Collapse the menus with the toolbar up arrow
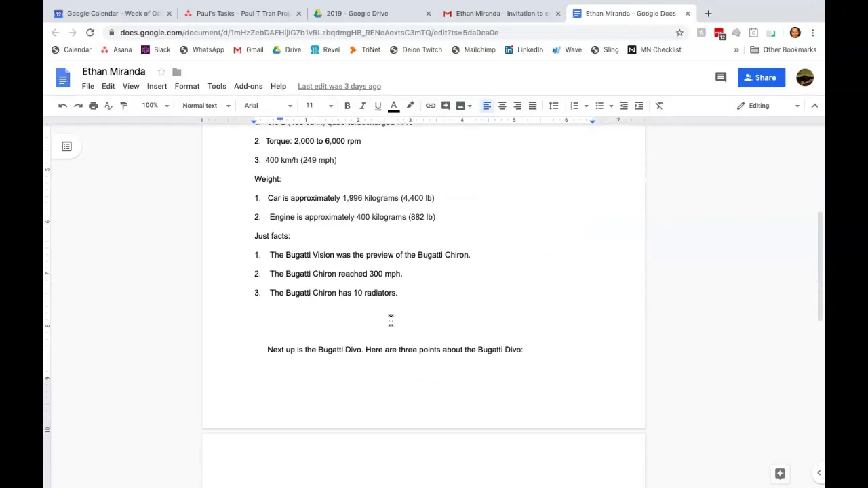The height and width of the screenshot is (488, 868). pyautogui.click(x=814, y=106)
